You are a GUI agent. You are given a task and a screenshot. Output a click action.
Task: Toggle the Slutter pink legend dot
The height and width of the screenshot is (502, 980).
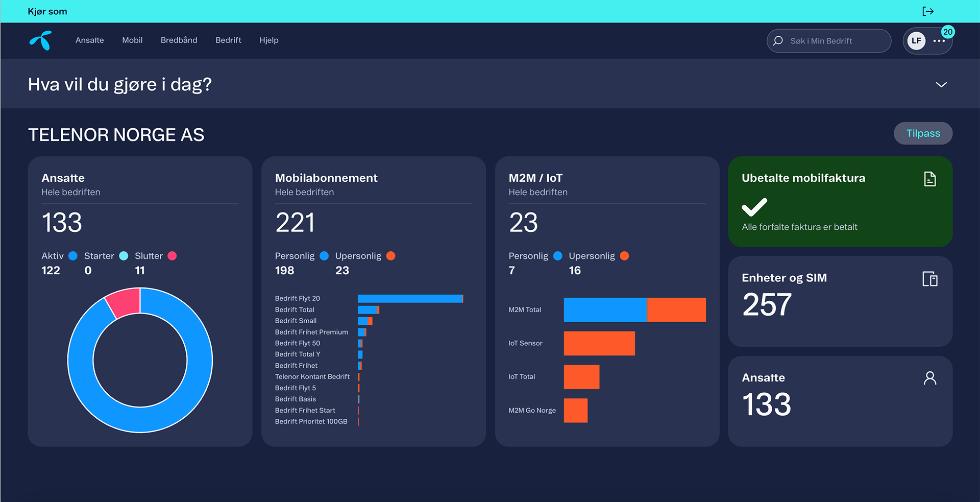click(173, 256)
